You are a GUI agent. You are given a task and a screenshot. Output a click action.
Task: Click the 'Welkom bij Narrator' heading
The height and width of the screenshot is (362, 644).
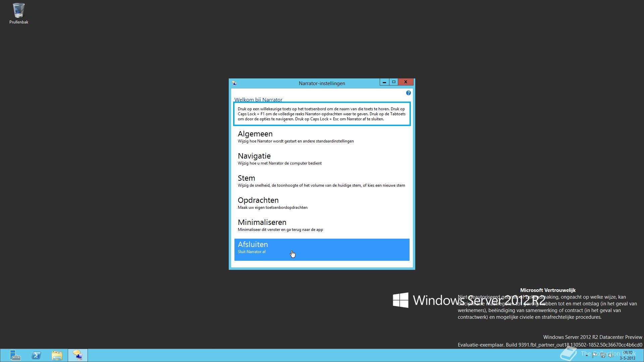(x=258, y=100)
